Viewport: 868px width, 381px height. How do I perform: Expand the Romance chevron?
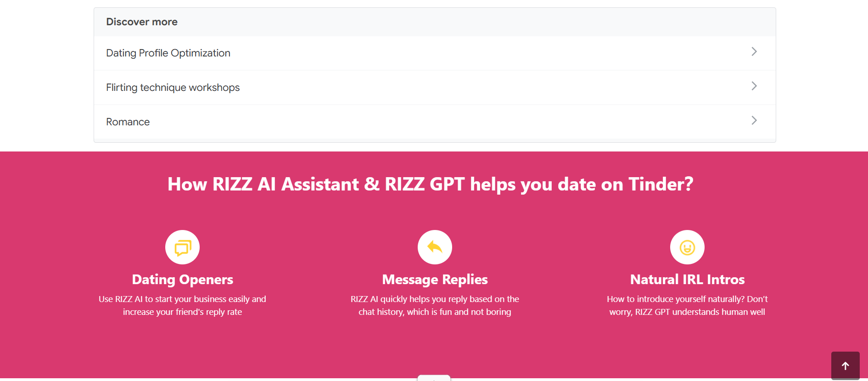coord(754,120)
